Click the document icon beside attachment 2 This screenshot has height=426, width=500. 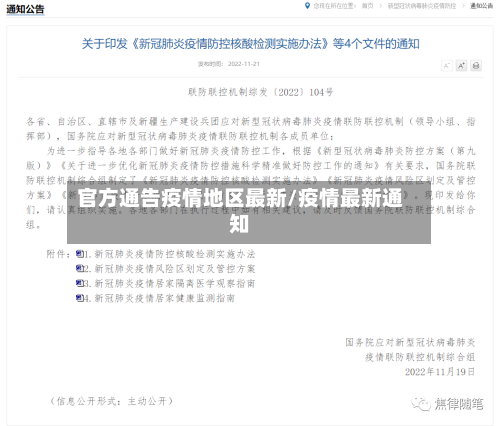click(x=79, y=268)
